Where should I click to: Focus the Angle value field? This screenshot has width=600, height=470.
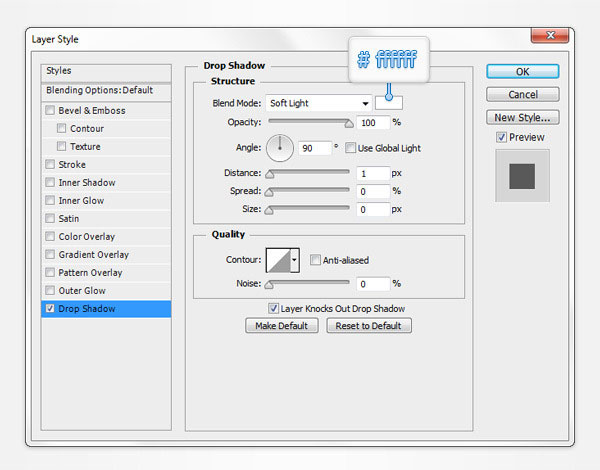pyautogui.click(x=315, y=148)
